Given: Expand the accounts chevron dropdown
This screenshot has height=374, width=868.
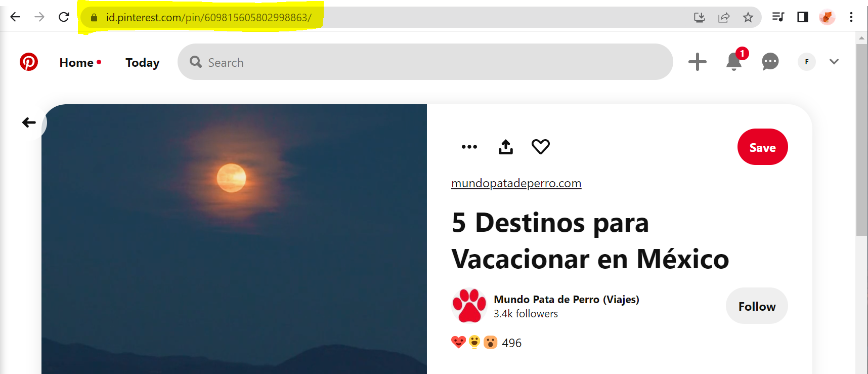Looking at the screenshot, I should (x=834, y=62).
